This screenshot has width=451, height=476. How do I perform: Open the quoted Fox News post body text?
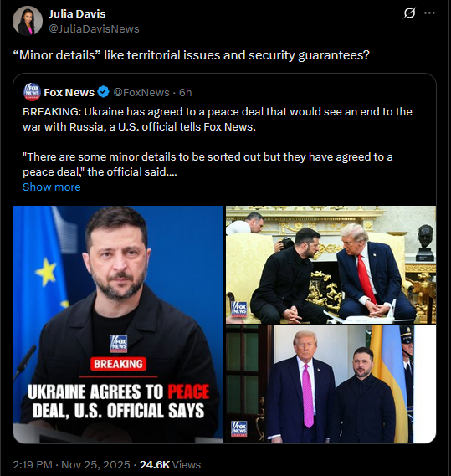(218, 141)
